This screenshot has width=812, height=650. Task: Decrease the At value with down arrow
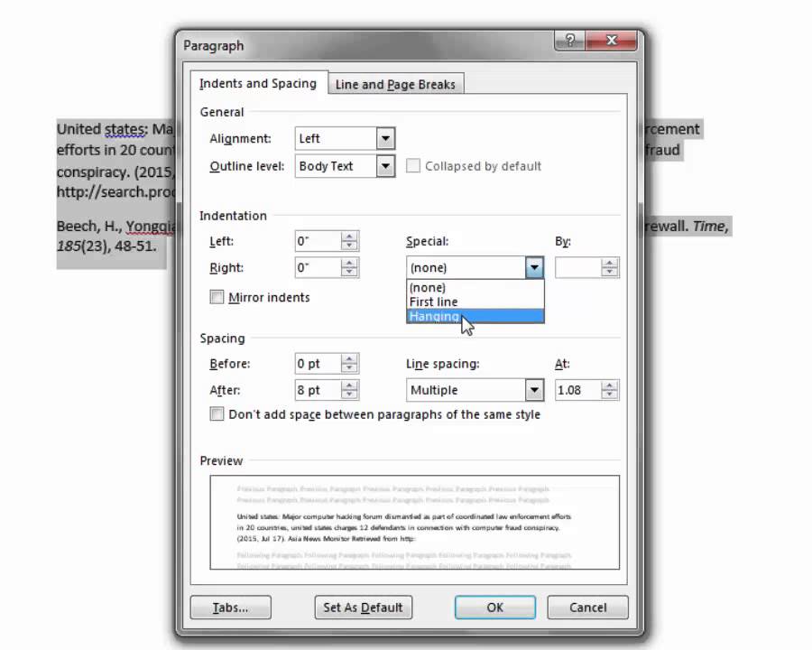(610, 395)
